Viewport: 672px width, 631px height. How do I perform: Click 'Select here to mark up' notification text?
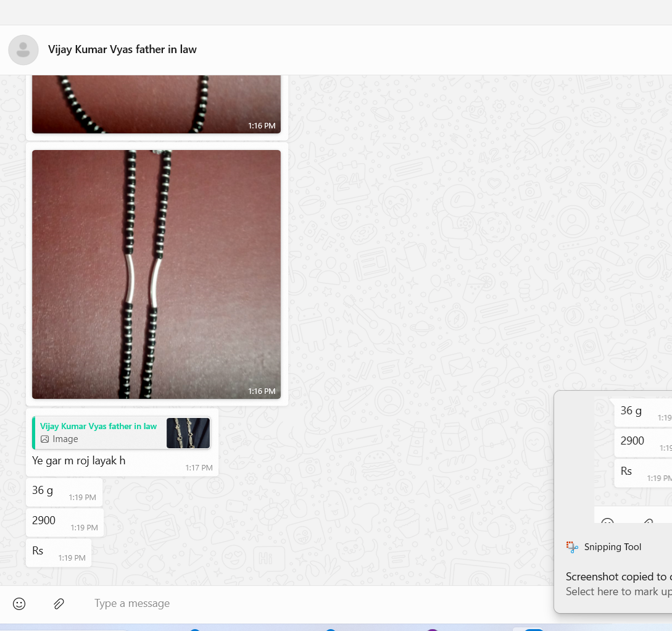[x=619, y=591]
